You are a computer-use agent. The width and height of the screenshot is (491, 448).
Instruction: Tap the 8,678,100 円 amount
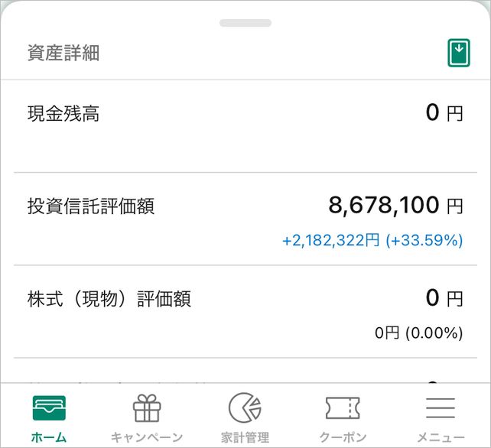click(395, 205)
